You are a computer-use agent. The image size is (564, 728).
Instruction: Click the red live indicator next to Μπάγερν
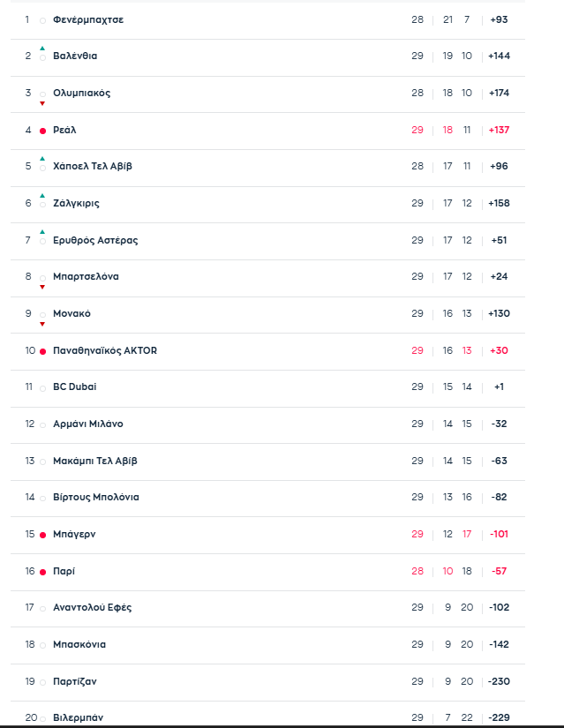[42, 535]
